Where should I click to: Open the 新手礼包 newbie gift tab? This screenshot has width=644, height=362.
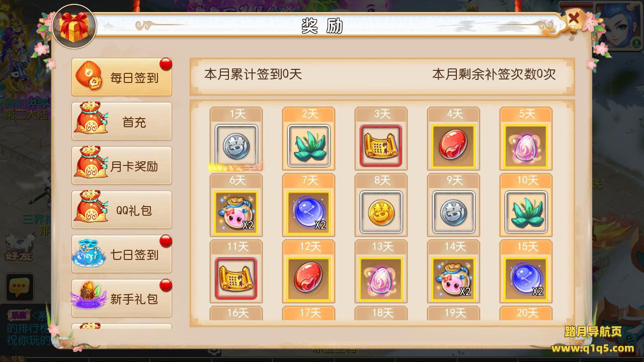point(122,298)
